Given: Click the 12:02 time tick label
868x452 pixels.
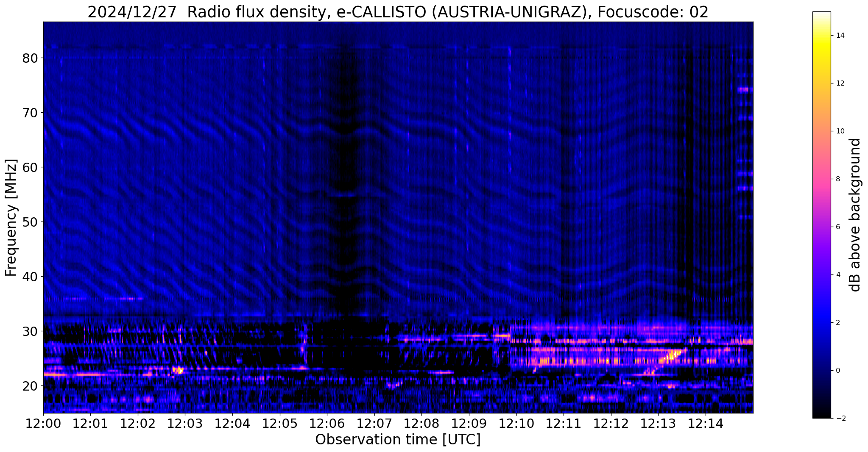Looking at the screenshot, I should pyautogui.click(x=138, y=423).
